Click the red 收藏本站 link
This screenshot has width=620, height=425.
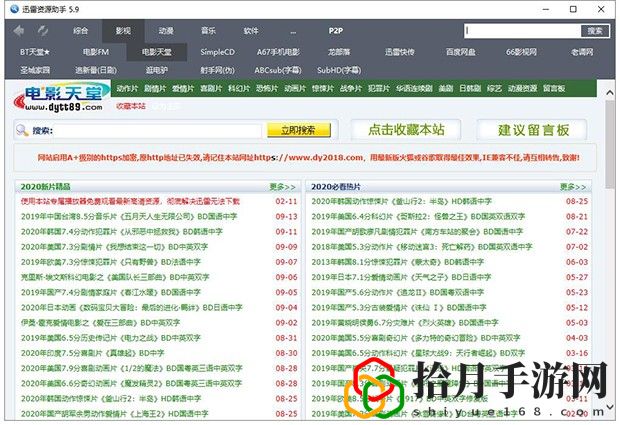click(x=130, y=106)
